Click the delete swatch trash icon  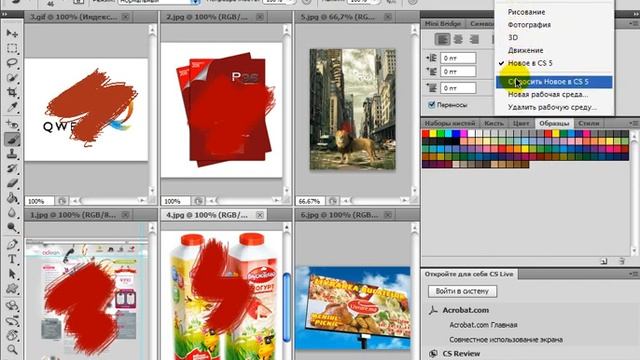tap(621, 261)
